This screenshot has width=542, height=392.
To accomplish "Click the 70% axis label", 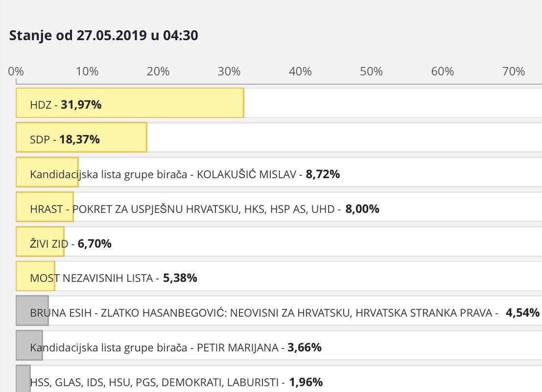I will (514, 71).
